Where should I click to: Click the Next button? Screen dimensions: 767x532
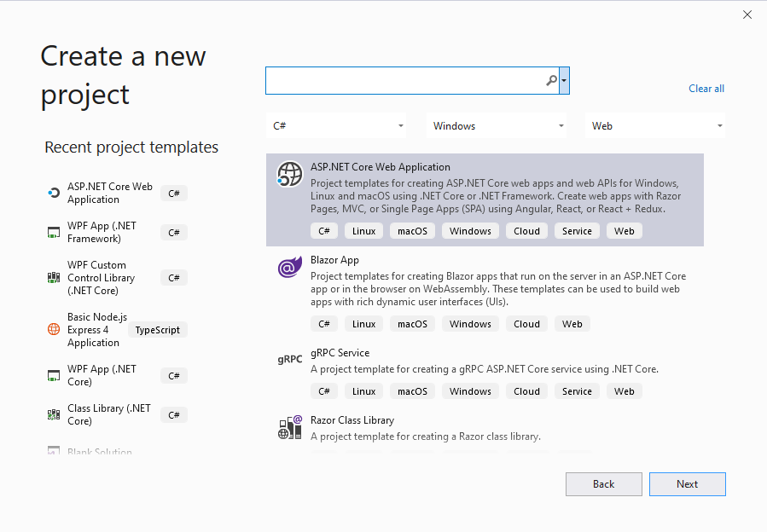pos(687,483)
